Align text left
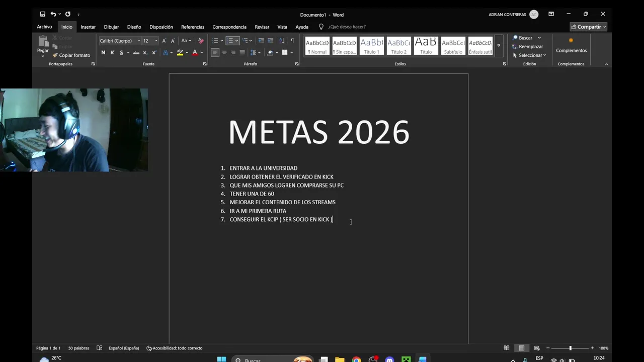This screenshot has width=644, height=362. pyautogui.click(x=215, y=52)
